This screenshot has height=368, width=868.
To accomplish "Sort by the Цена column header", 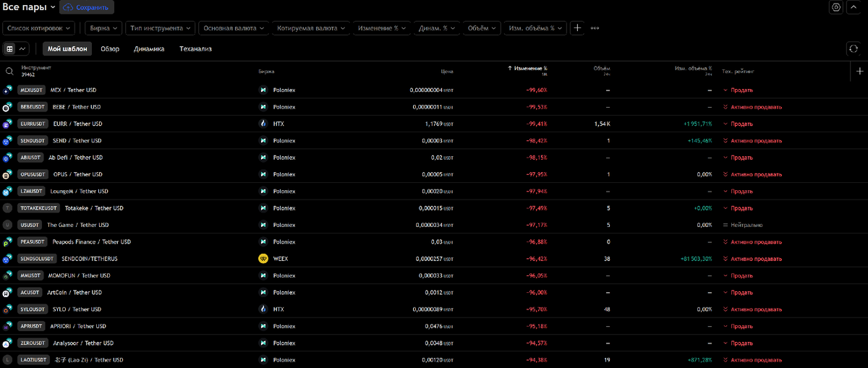I will (x=447, y=71).
